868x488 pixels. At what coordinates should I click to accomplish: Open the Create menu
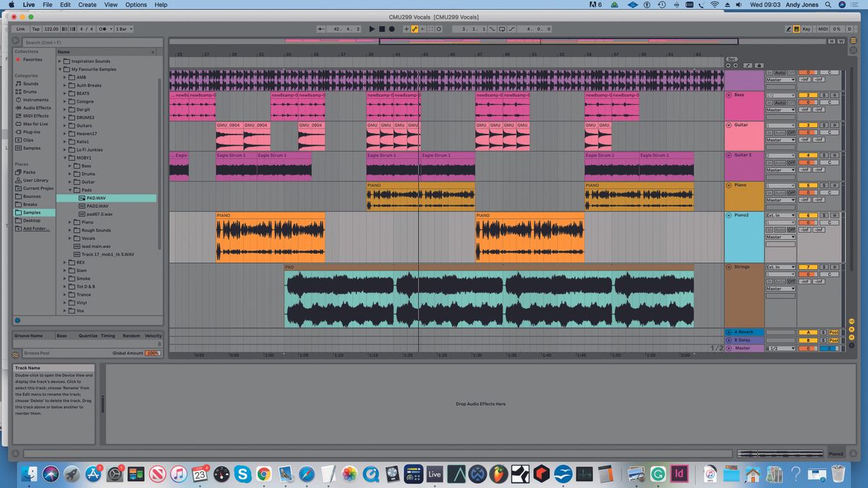coord(87,4)
